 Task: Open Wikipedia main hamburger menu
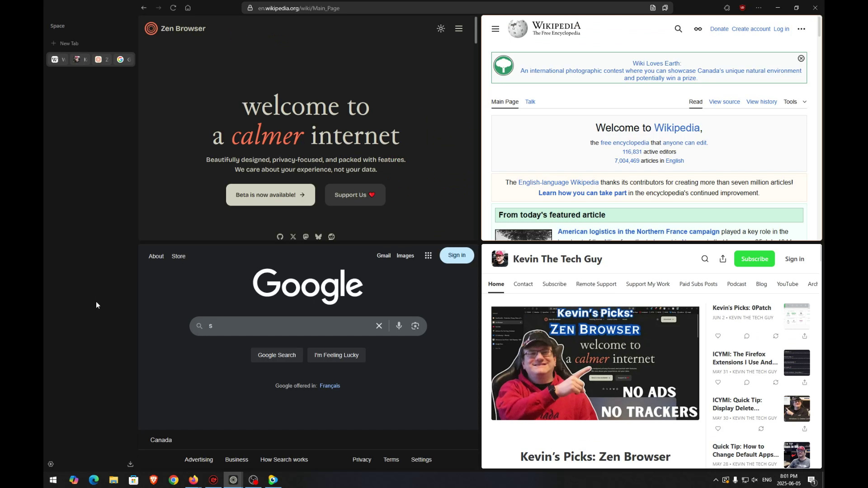point(495,29)
